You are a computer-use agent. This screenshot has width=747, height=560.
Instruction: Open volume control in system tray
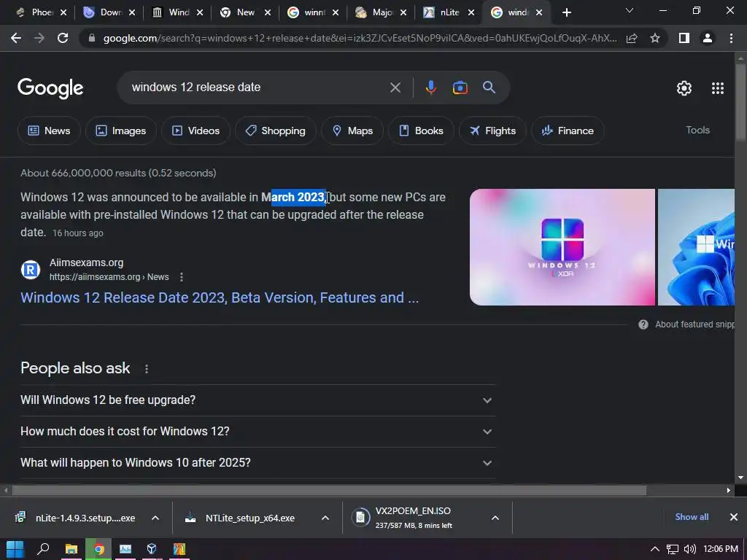point(689,549)
